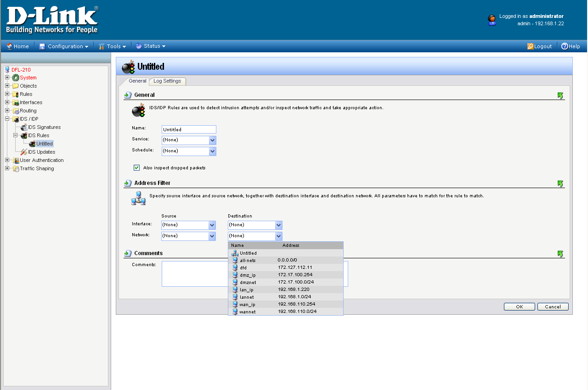Click the Interfaces icon in sidebar tree
The image size is (588, 390).
coord(16,102)
